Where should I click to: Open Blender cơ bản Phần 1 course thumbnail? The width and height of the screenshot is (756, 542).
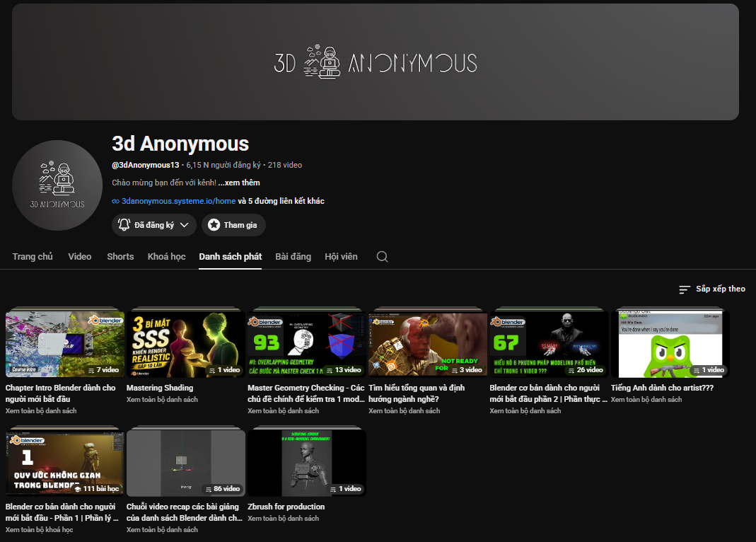pyautogui.click(x=64, y=463)
